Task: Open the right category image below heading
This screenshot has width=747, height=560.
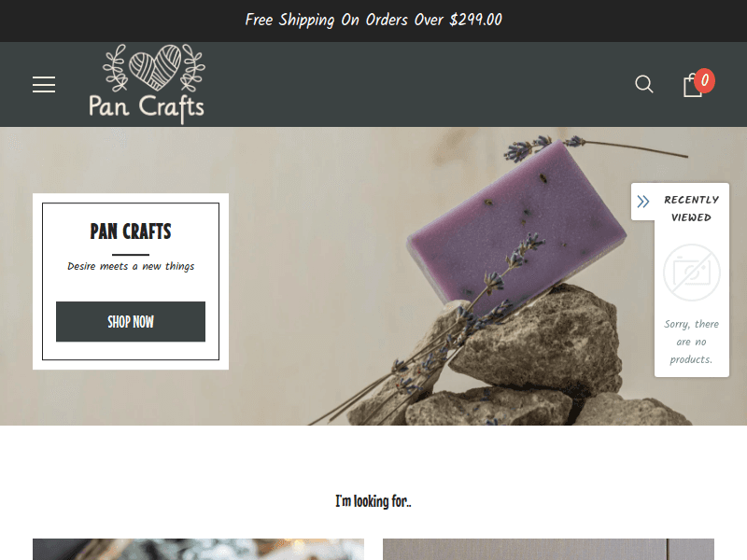Action: click(548, 549)
